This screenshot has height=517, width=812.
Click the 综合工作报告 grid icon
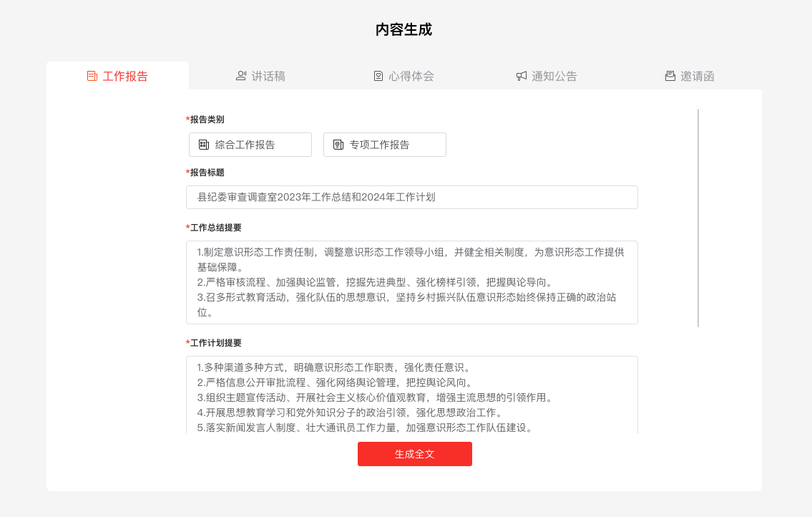204,145
